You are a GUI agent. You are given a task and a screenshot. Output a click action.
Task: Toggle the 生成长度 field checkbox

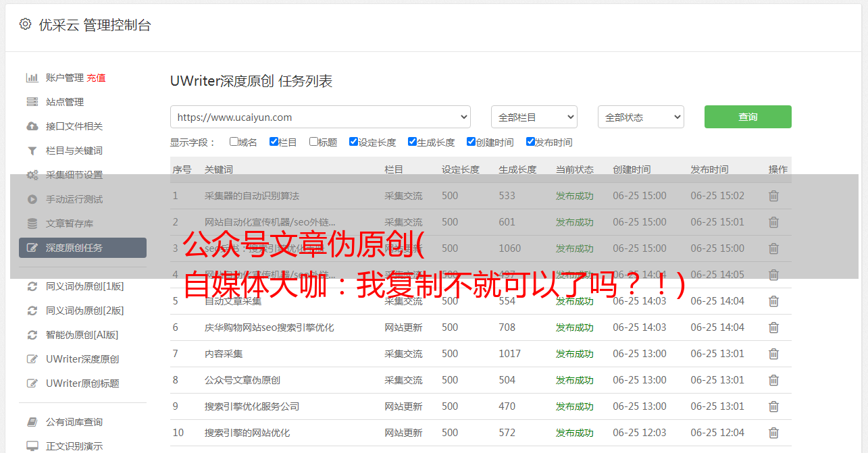pyautogui.click(x=412, y=142)
